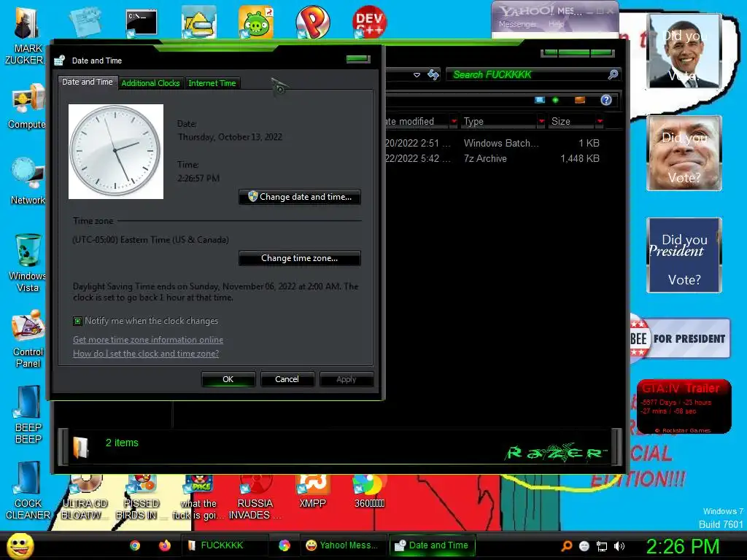Click the 2 items status text
The height and width of the screenshot is (560, 747).
[122, 443]
